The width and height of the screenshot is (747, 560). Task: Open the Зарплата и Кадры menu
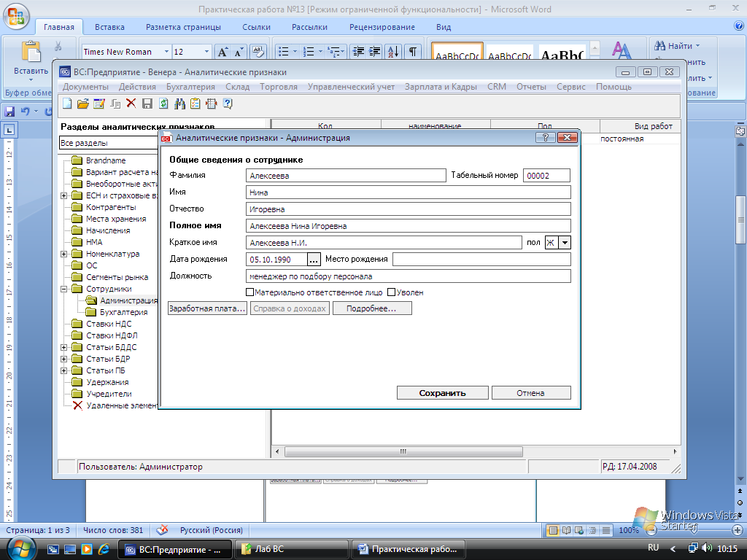point(441,87)
